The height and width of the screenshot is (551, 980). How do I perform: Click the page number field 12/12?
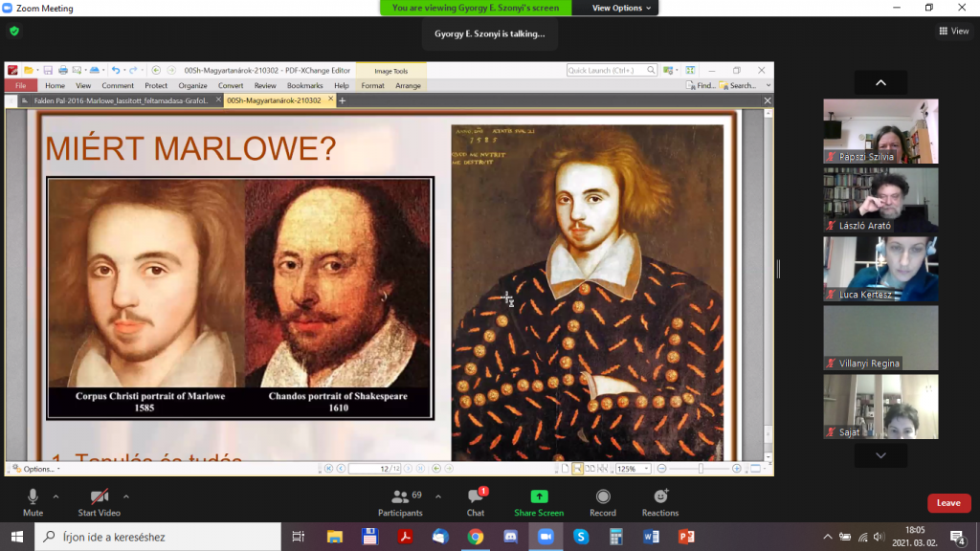pos(375,469)
